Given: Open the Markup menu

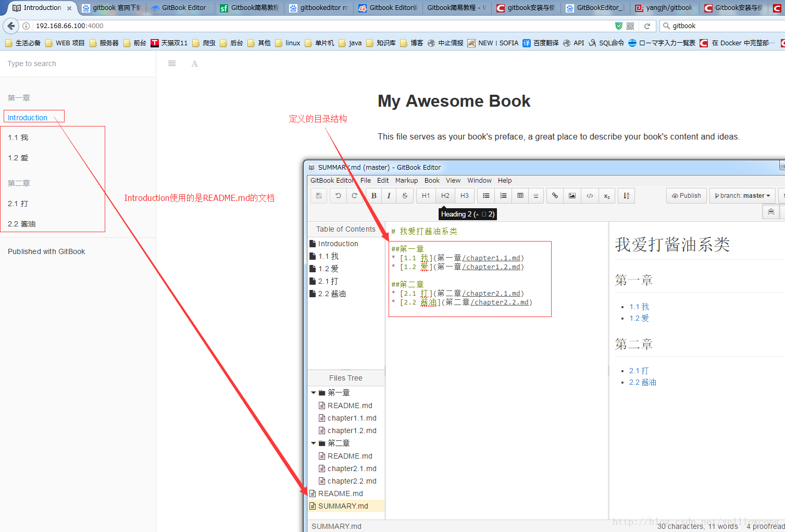Looking at the screenshot, I should pyautogui.click(x=406, y=181).
